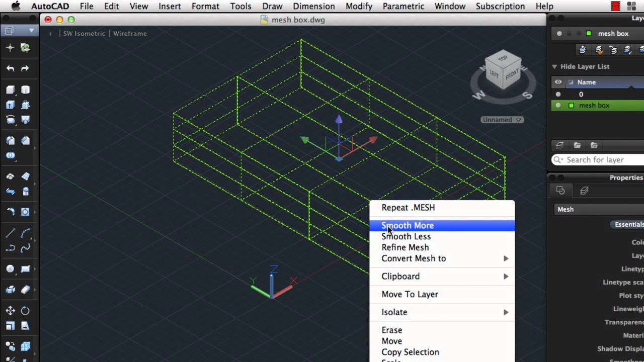
Task: Click the Redo arrow in the tool palette
Action: click(x=25, y=68)
